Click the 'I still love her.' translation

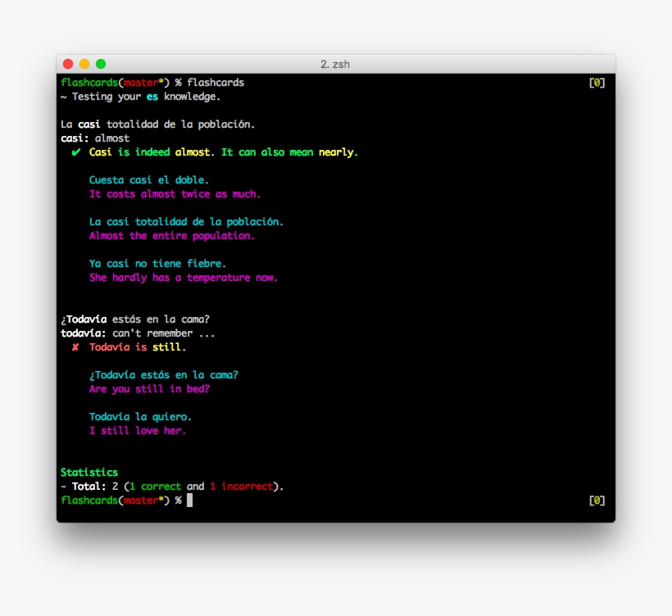[138, 431]
